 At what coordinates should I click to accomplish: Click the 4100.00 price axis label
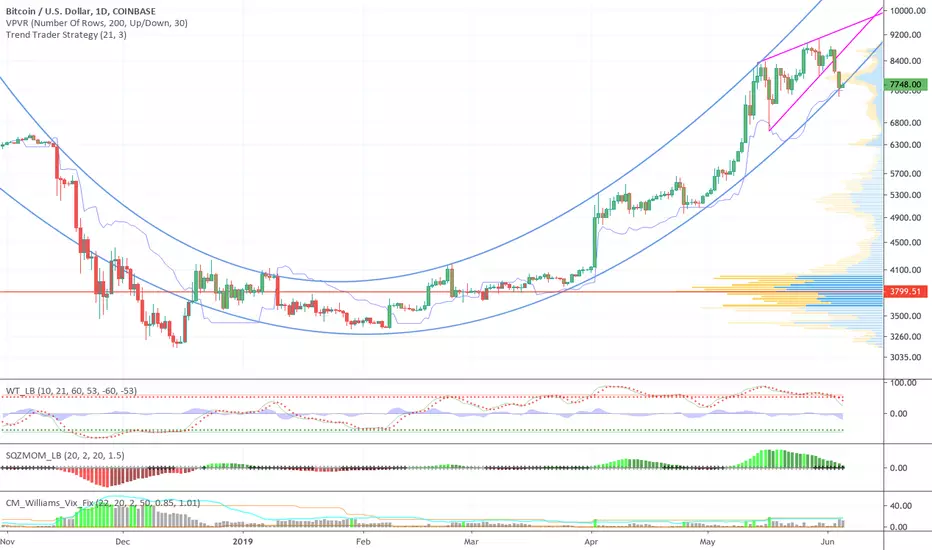coord(906,270)
